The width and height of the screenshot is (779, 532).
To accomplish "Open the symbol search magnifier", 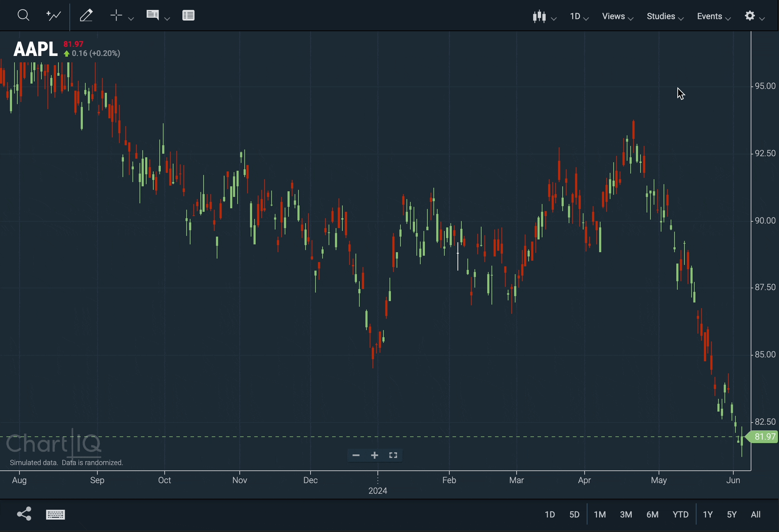I will [x=23, y=15].
